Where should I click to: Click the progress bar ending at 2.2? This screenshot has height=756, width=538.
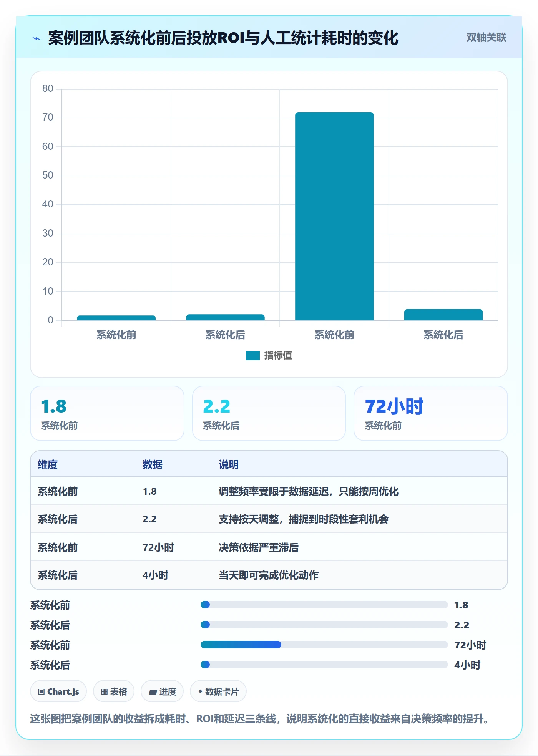(x=324, y=625)
